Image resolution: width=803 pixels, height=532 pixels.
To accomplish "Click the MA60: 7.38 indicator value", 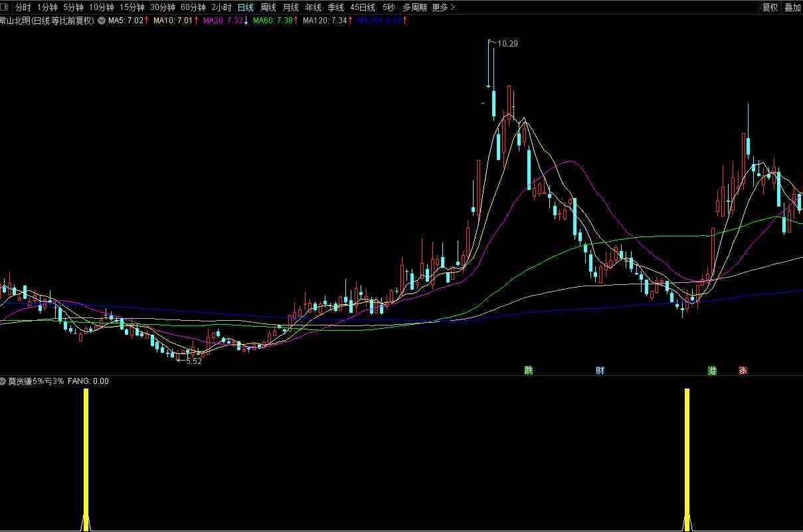I will (x=272, y=21).
